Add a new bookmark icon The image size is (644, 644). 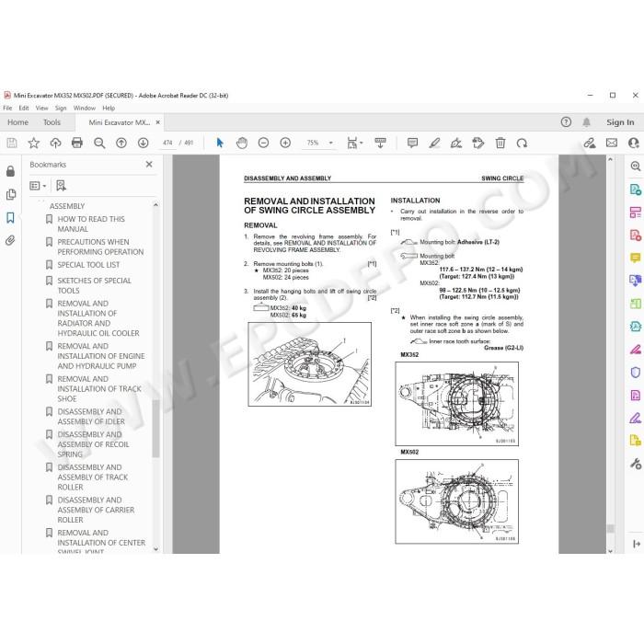click(61, 186)
